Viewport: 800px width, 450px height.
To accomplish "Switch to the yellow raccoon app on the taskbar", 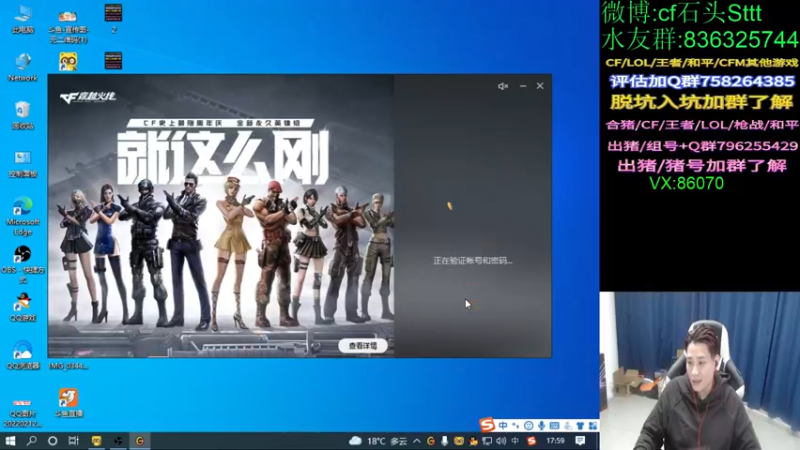I will pos(96,440).
